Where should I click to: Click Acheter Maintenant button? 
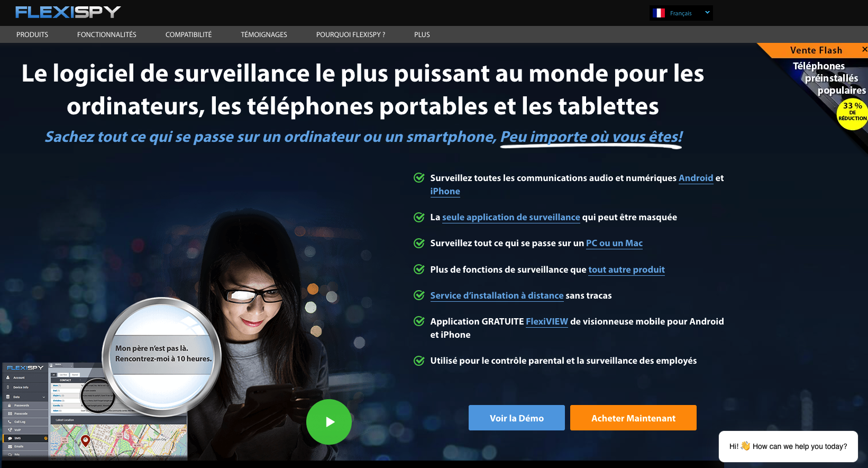coord(633,418)
